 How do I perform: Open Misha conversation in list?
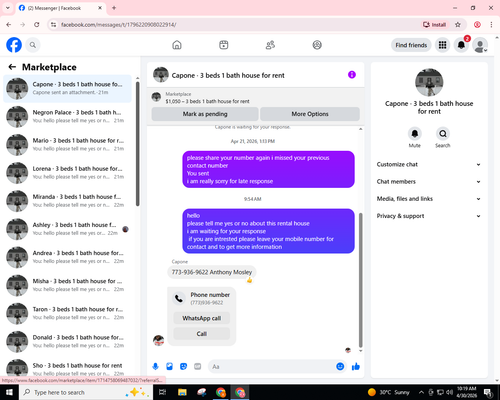[67, 285]
